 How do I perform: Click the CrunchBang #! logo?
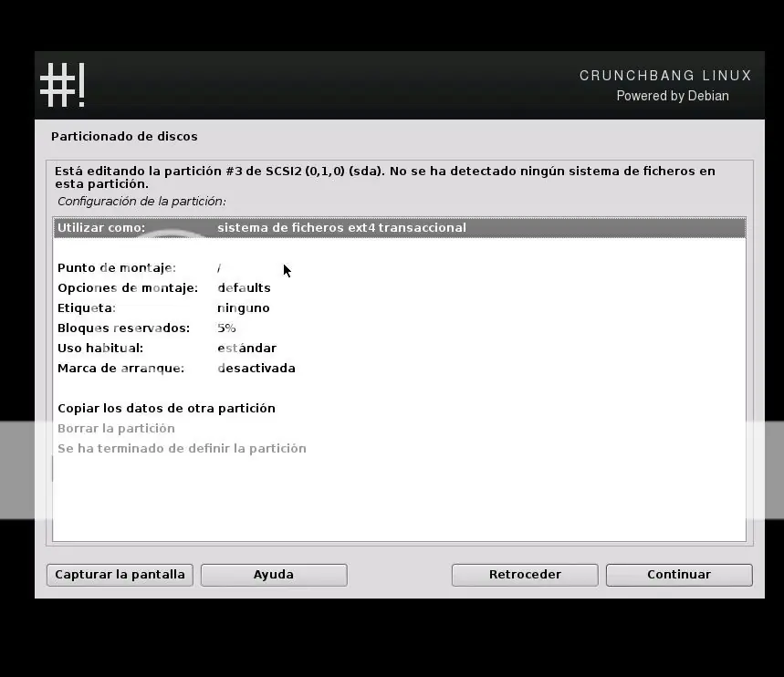[x=63, y=85]
